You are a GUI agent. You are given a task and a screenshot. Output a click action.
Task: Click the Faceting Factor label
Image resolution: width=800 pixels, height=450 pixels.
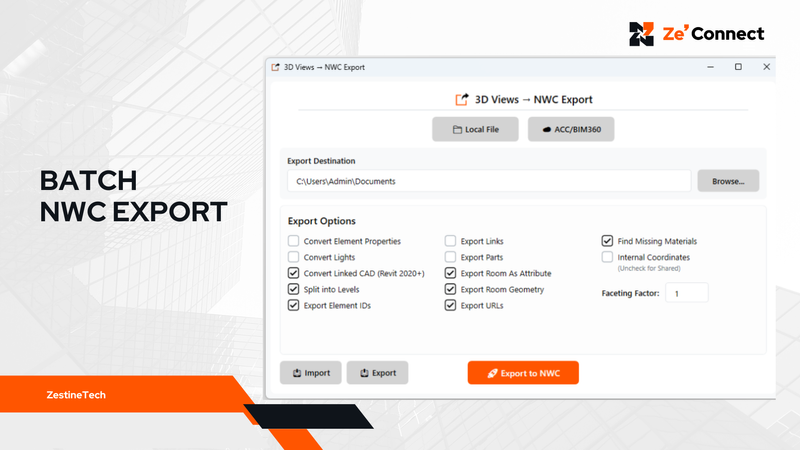click(630, 293)
